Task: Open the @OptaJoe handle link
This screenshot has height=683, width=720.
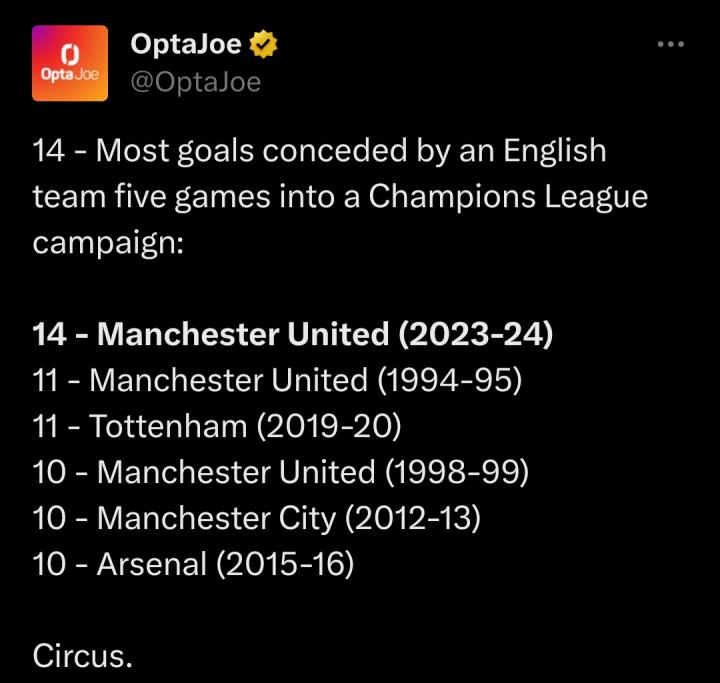Action: point(195,82)
